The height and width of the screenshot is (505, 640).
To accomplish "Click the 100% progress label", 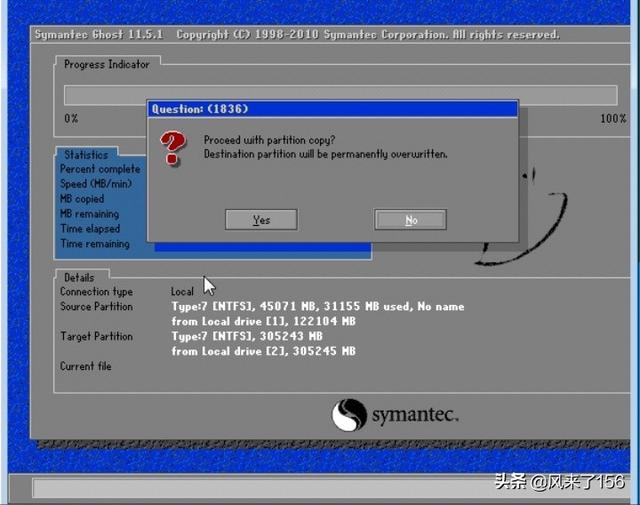I will tap(613, 119).
